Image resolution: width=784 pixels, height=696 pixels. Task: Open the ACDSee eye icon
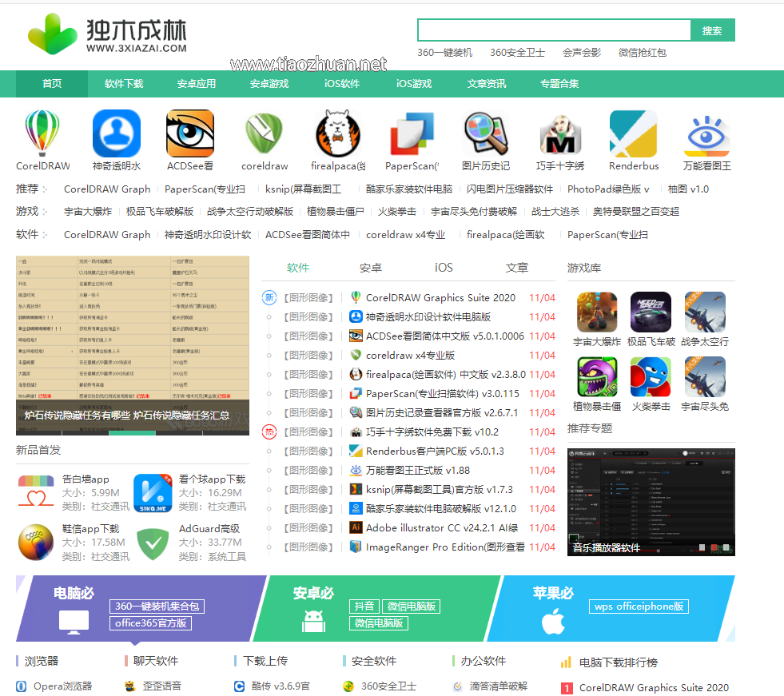190,133
